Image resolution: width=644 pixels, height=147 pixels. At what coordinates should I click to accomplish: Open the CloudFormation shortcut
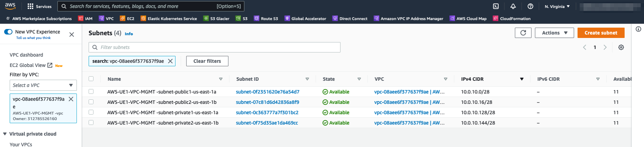(512, 19)
